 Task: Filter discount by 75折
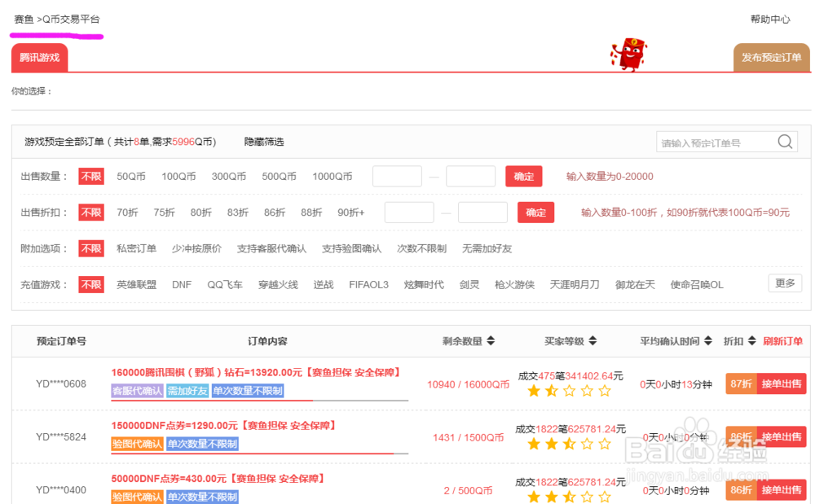click(165, 213)
